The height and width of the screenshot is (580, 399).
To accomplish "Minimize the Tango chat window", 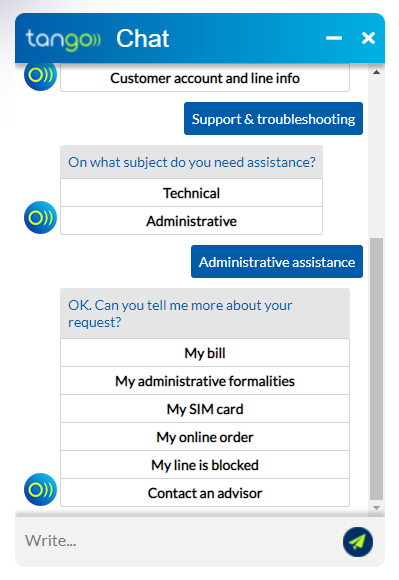I will (334, 38).
